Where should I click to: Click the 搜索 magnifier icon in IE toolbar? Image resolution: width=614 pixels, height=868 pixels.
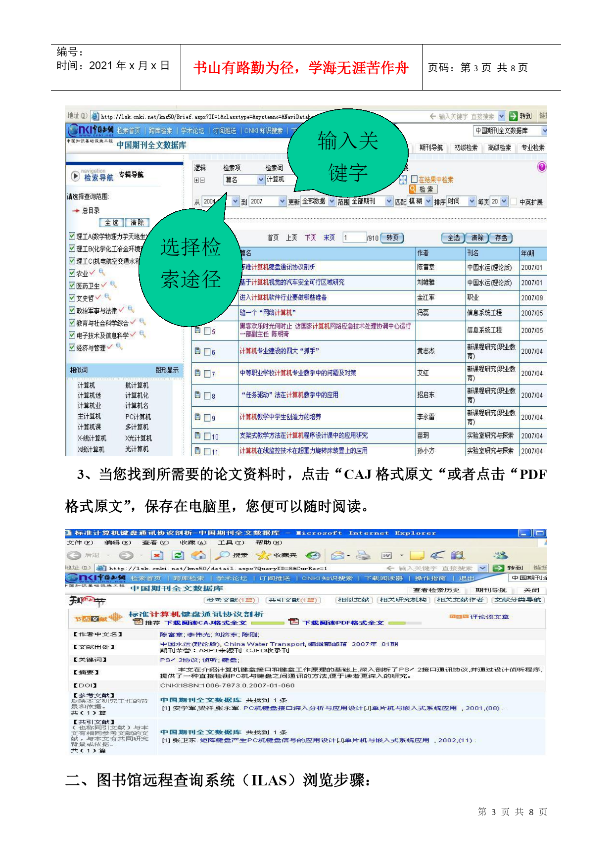223,555
